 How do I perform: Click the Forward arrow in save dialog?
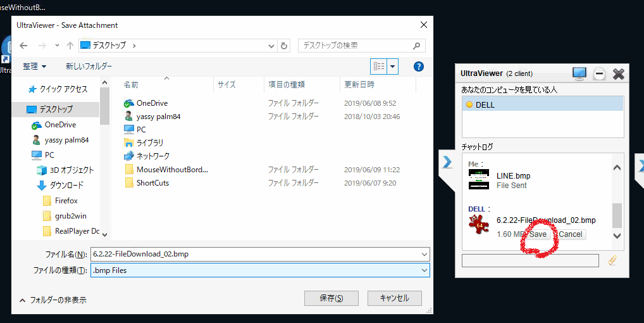42,46
